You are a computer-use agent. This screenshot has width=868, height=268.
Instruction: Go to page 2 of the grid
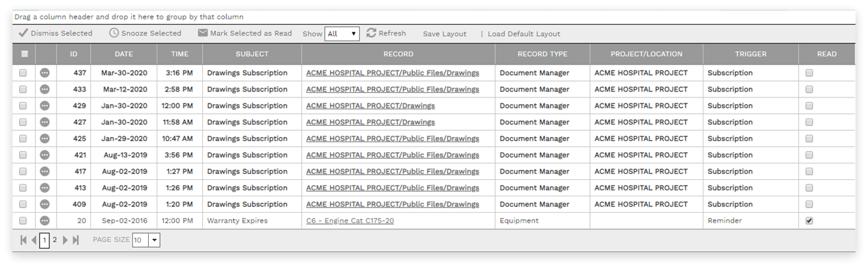pyautogui.click(x=55, y=240)
